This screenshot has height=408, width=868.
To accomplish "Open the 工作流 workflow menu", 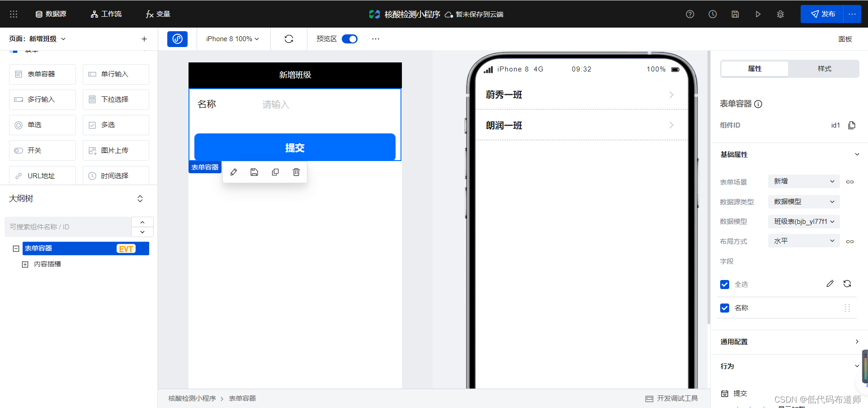I will (x=106, y=14).
